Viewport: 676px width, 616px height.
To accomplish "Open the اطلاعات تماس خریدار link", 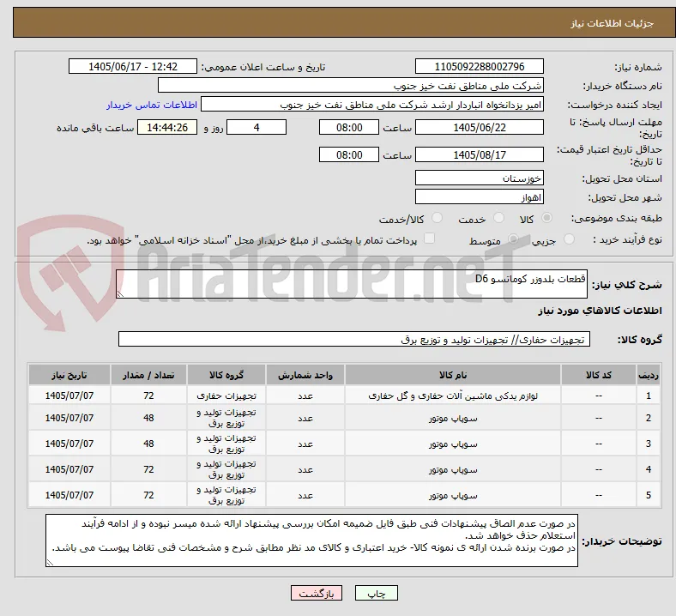I will coord(152,105).
